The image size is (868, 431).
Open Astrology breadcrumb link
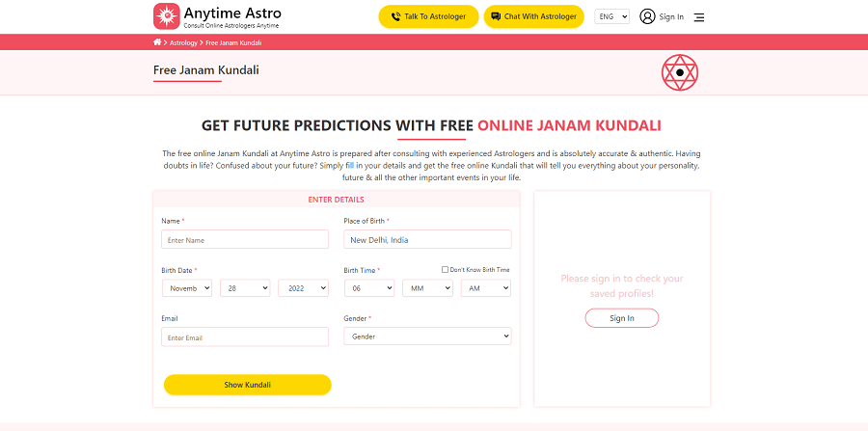click(183, 42)
